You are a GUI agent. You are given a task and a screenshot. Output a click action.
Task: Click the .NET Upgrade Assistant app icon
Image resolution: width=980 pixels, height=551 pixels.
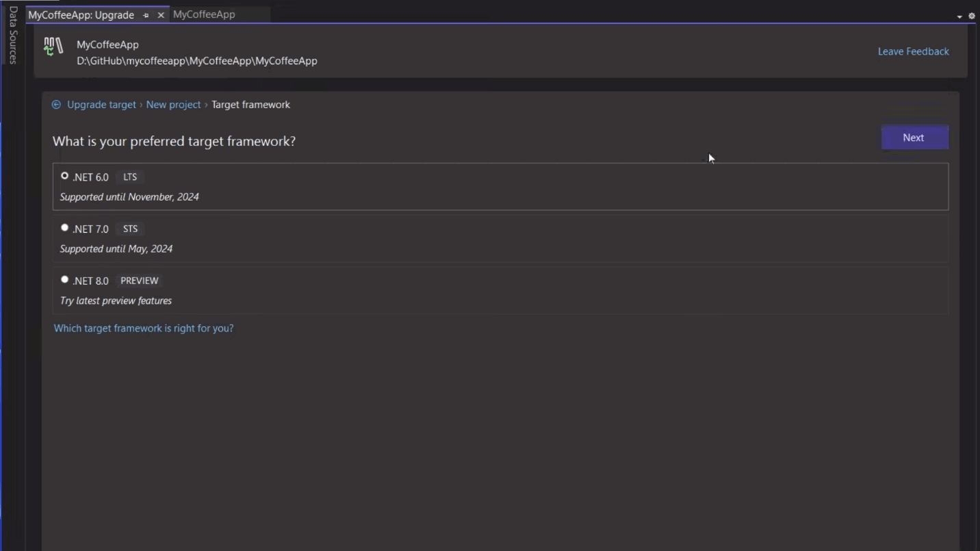tap(53, 47)
